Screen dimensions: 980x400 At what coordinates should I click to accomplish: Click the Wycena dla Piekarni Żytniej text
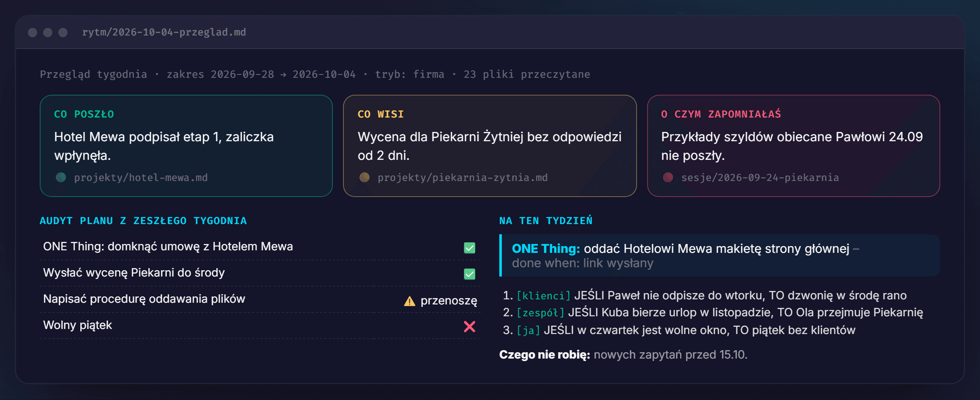tap(490, 146)
